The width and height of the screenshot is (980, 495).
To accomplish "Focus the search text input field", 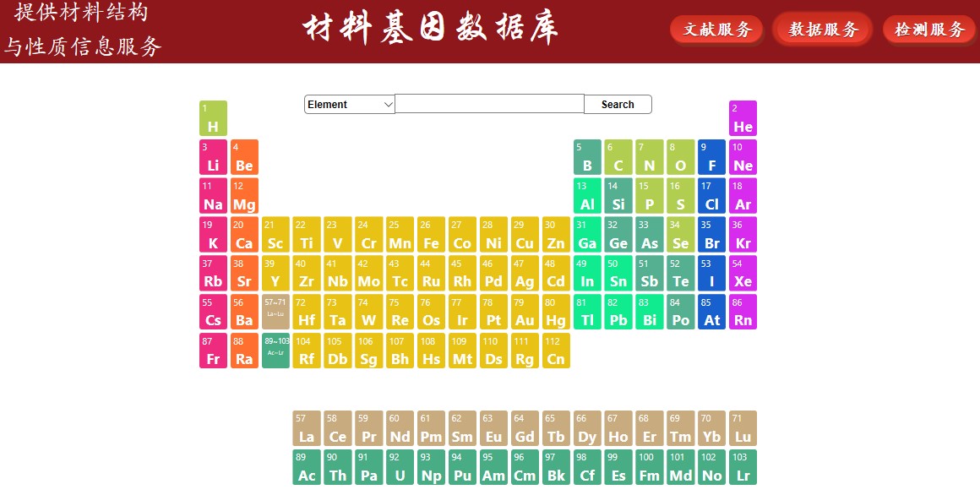I will coord(489,104).
